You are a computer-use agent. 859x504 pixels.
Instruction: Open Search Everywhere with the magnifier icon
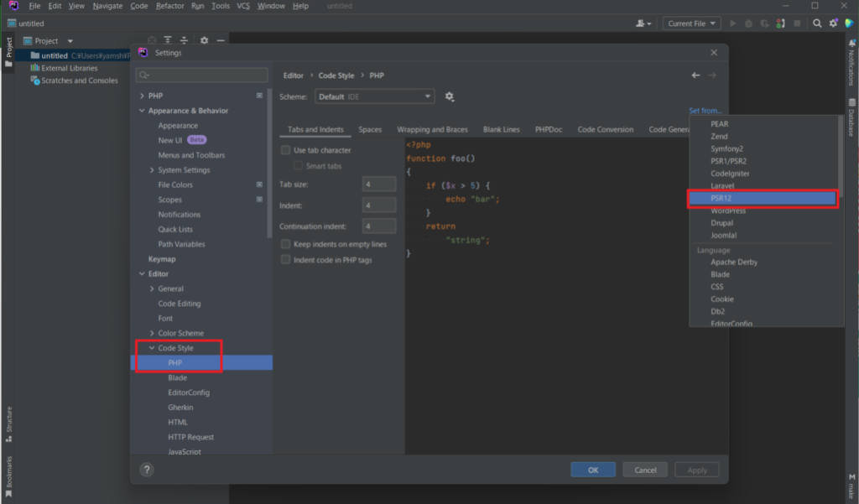coord(817,23)
